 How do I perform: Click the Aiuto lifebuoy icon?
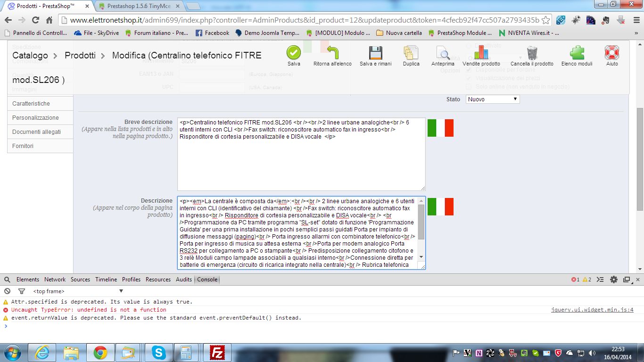612,52
